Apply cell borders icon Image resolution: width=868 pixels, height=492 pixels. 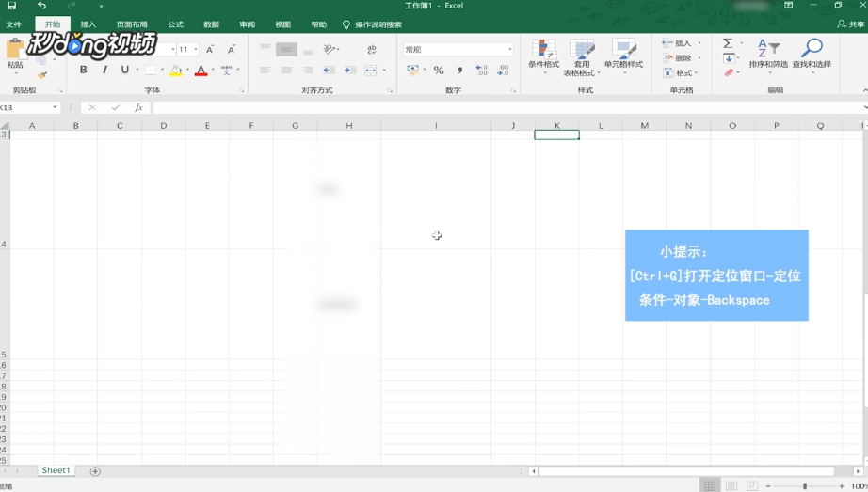(150, 70)
